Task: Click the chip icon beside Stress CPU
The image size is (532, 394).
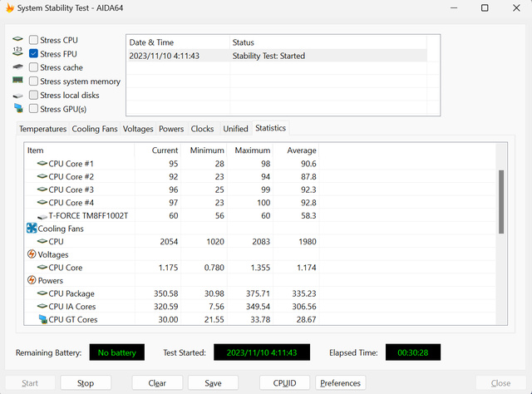Action: coord(17,39)
